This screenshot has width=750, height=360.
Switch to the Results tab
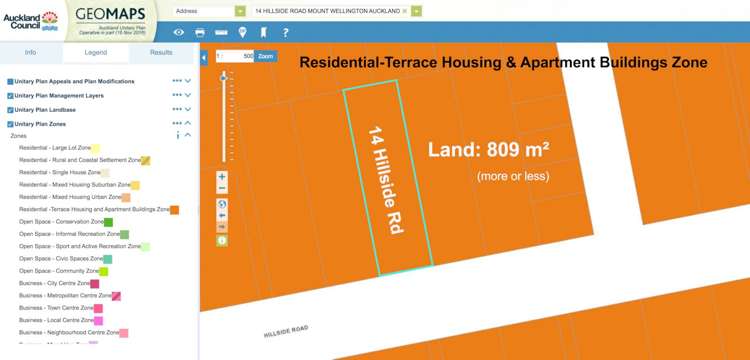pyautogui.click(x=161, y=53)
